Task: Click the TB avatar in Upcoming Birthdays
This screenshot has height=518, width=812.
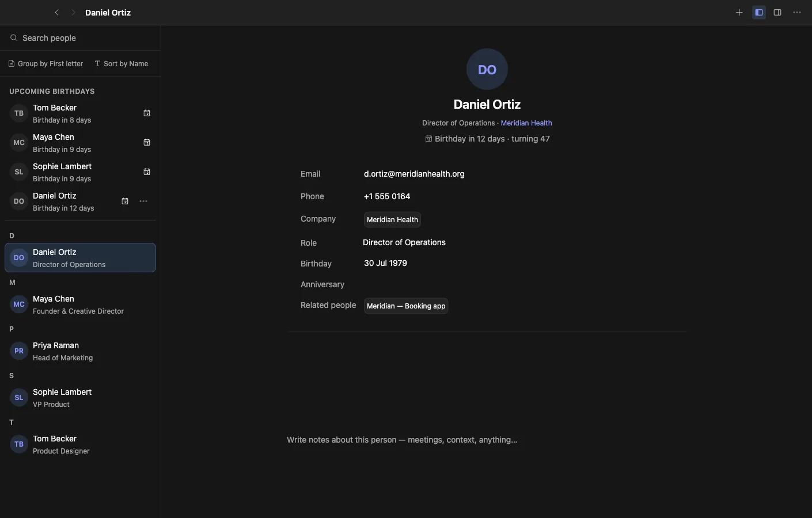Action: tap(19, 113)
